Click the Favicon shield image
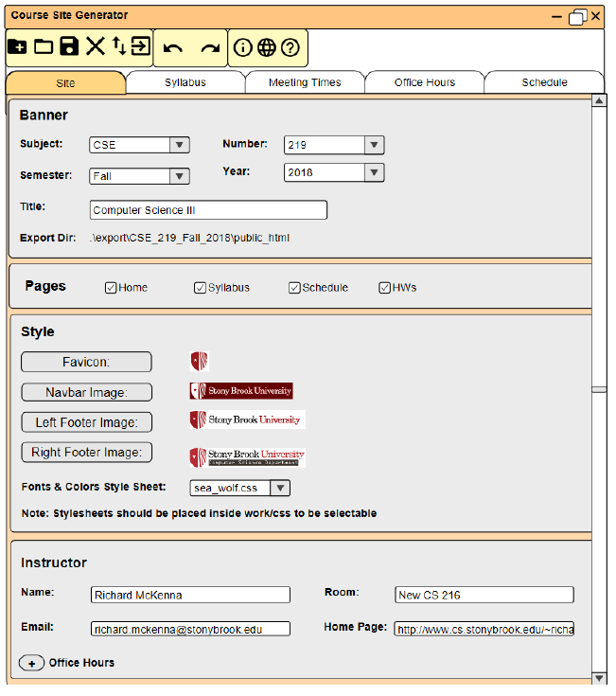Screen dimensions: 616x696 point(199,362)
